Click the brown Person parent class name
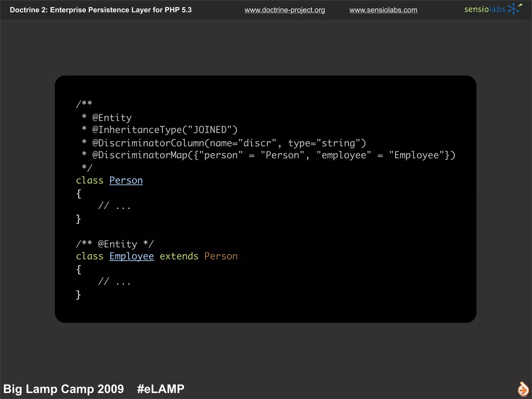 coord(221,256)
